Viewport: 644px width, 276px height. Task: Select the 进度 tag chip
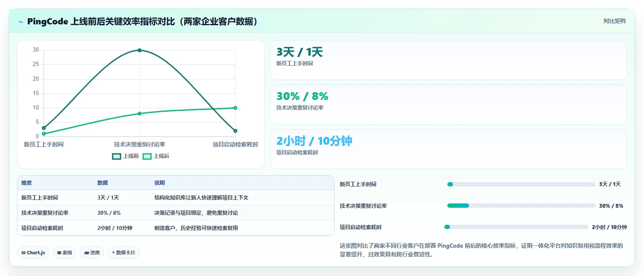point(92,253)
